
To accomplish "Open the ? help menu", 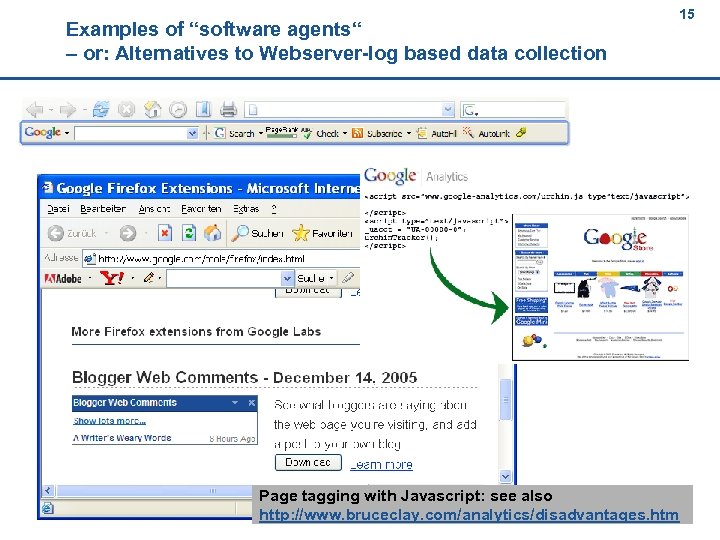I will pyautogui.click(x=274, y=209).
